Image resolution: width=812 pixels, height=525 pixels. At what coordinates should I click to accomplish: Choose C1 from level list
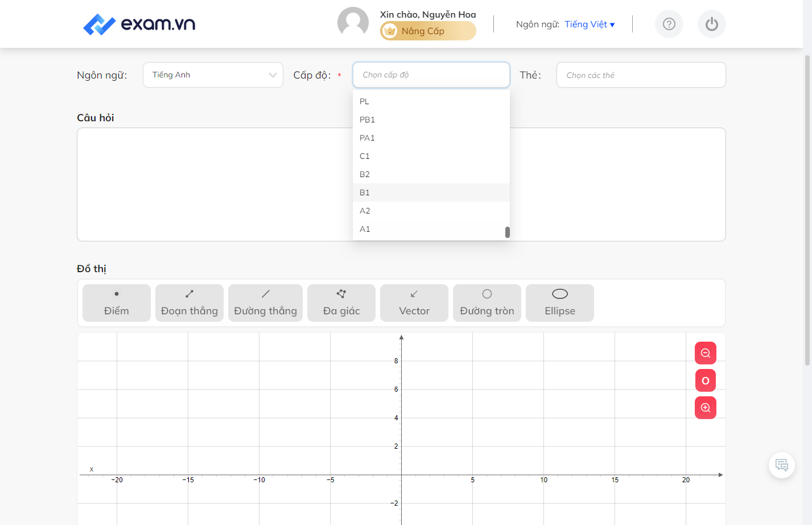[431, 156]
